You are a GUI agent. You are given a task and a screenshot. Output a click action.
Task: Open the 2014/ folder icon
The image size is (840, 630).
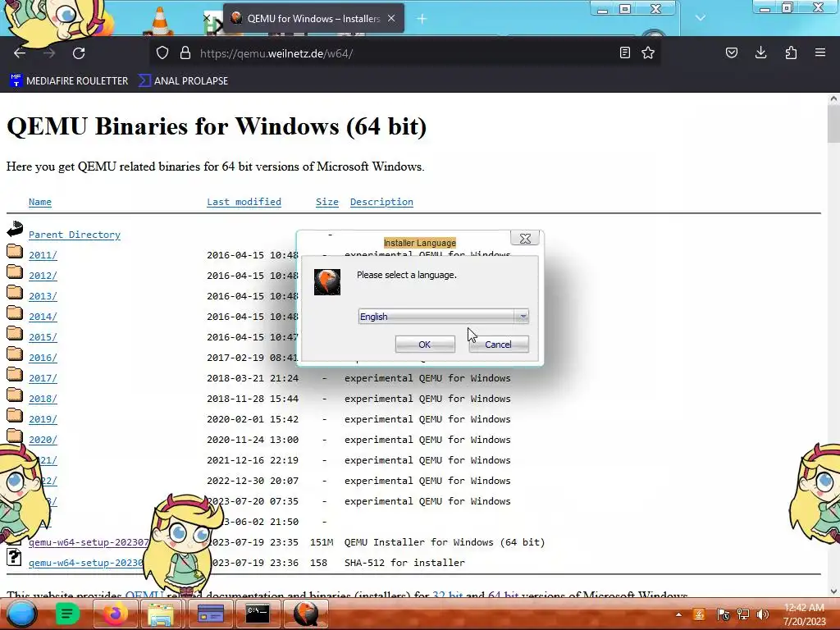15,313
